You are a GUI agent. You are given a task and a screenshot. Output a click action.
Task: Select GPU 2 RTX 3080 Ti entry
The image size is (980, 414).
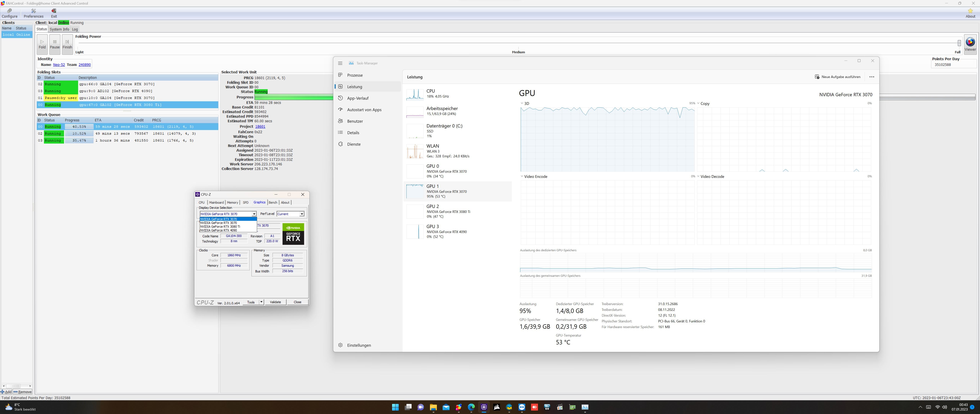(458, 211)
